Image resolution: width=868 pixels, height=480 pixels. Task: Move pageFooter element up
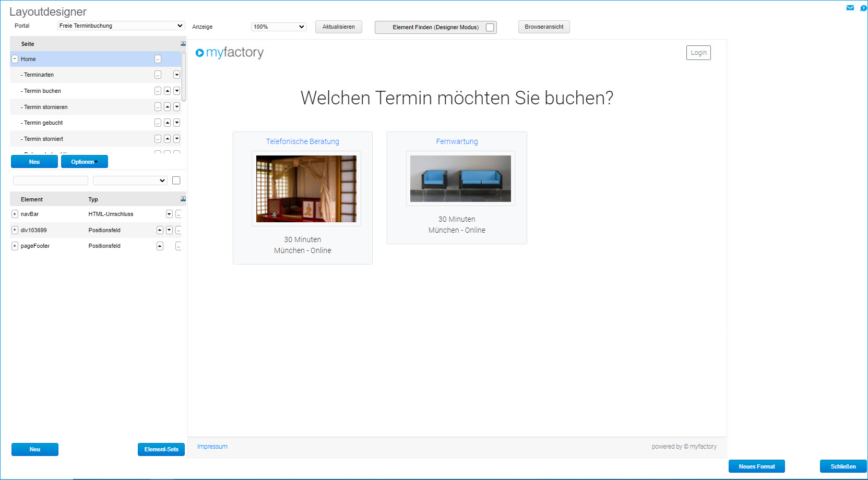(160, 246)
